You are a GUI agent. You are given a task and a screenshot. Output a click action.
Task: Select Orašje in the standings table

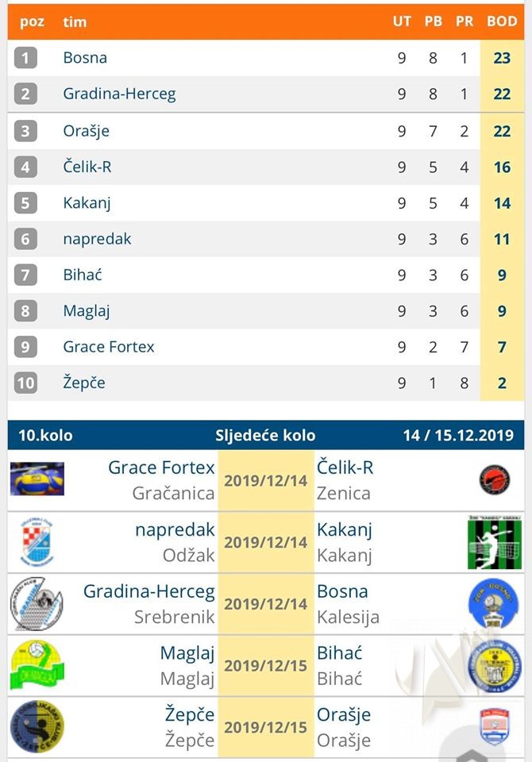pyautogui.click(x=87, y=131)
